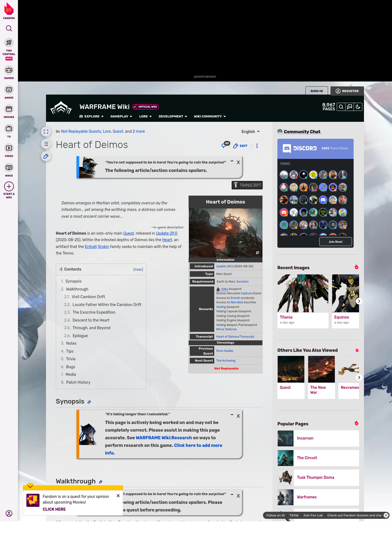
Task: Expand the '2 more' categories link
Action: [x=139, y=131]
